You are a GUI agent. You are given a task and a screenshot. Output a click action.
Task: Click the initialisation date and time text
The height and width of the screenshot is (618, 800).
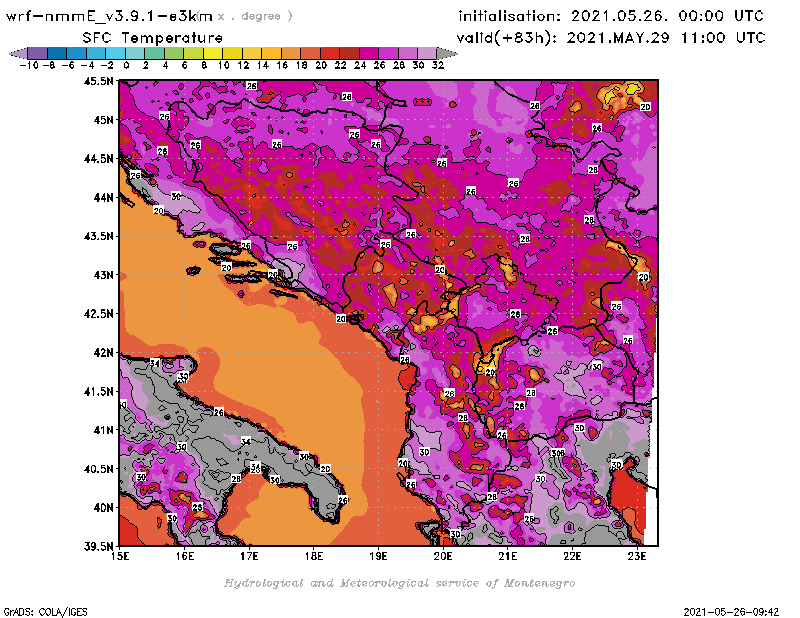point(610,17)
